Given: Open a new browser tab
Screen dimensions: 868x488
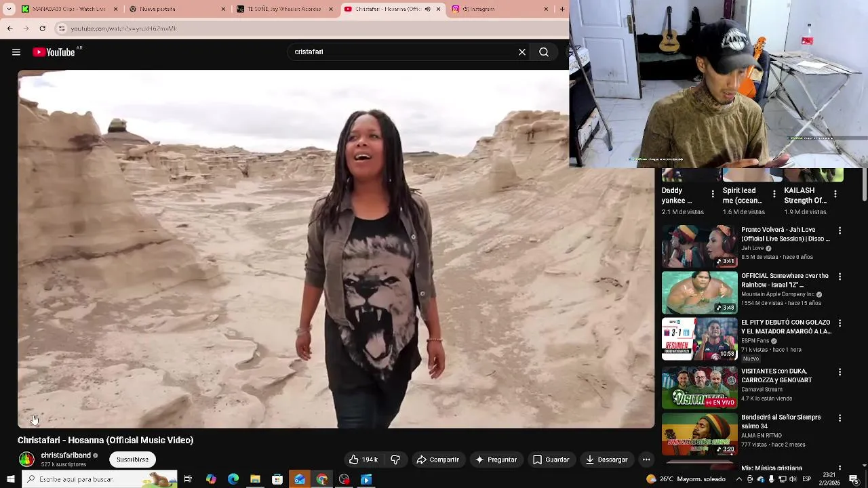Looking at the screenshot, I should (562, 9).
